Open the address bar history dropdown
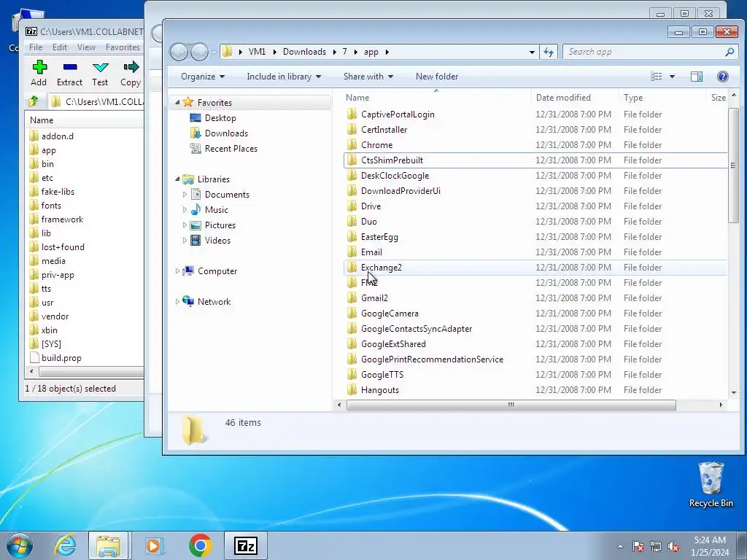This screenshot has height=560, width=747. click(532, 52)
